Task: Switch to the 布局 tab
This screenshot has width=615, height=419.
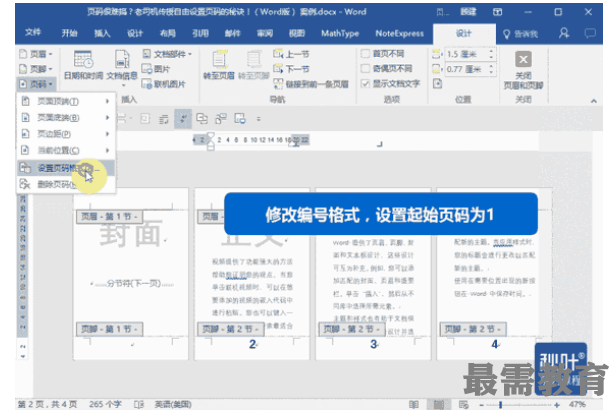Action: (x=167, y=33)
